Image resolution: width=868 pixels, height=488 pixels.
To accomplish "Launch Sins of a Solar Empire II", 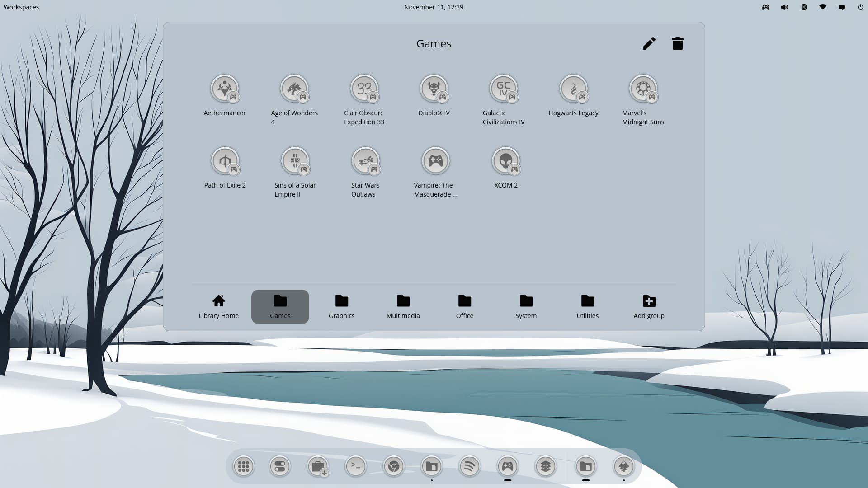I will pyautogui.click(x=295, y=161).
